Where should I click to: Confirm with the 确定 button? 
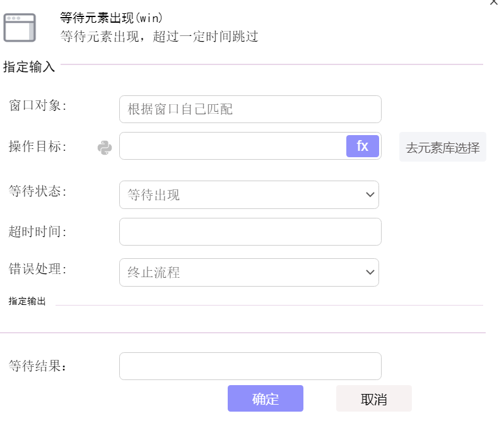(266, 398)
